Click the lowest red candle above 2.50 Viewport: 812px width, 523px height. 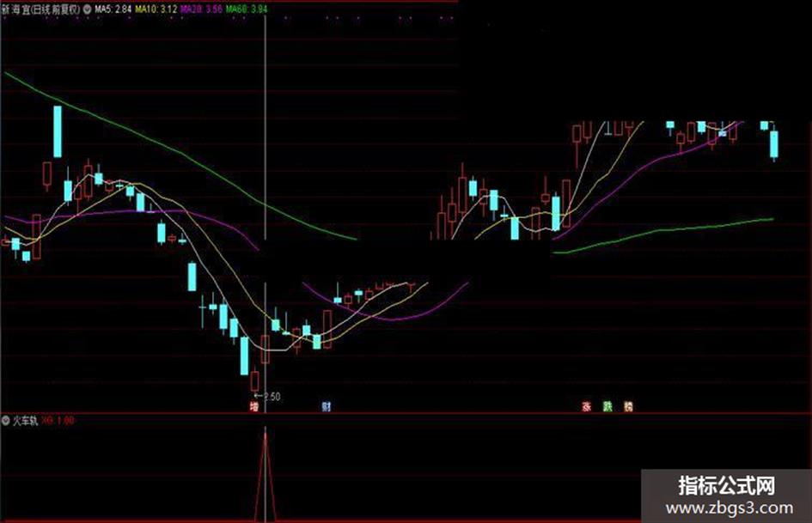pyautogui.click(x=255, y=381)
